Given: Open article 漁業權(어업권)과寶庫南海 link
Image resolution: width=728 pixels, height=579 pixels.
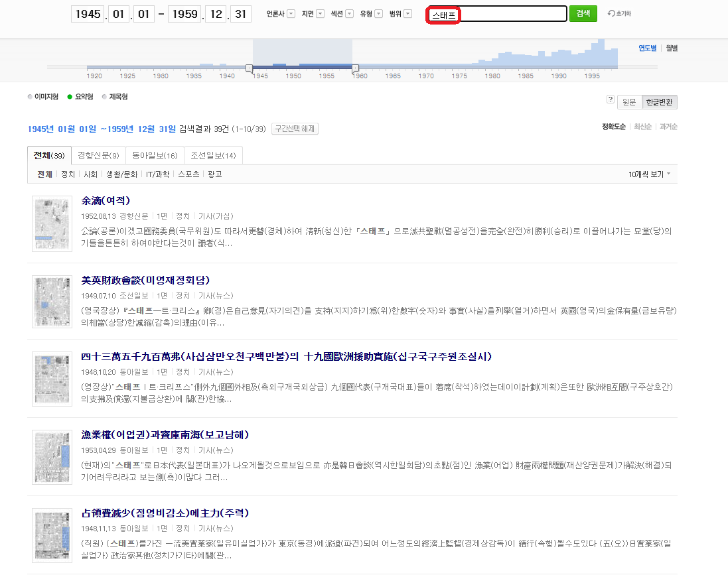Looking at the screenshot, I should 165,434.
